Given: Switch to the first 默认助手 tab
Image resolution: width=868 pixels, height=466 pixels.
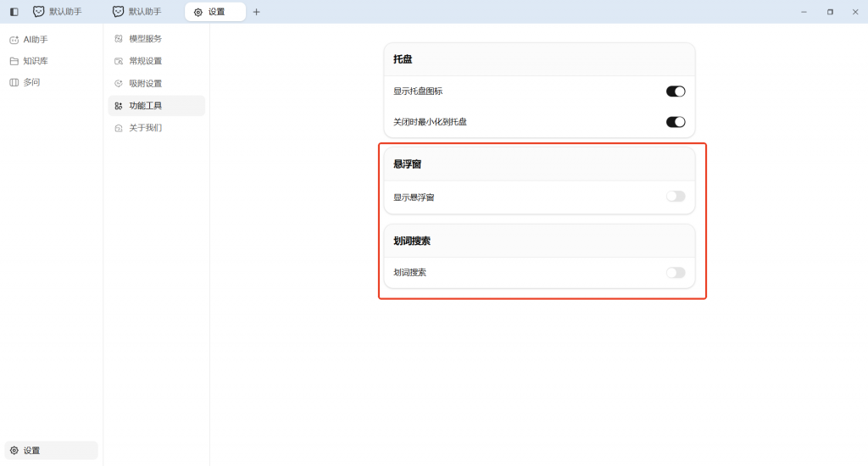Looking at the screenshot, I should click(x=58, y=12).
